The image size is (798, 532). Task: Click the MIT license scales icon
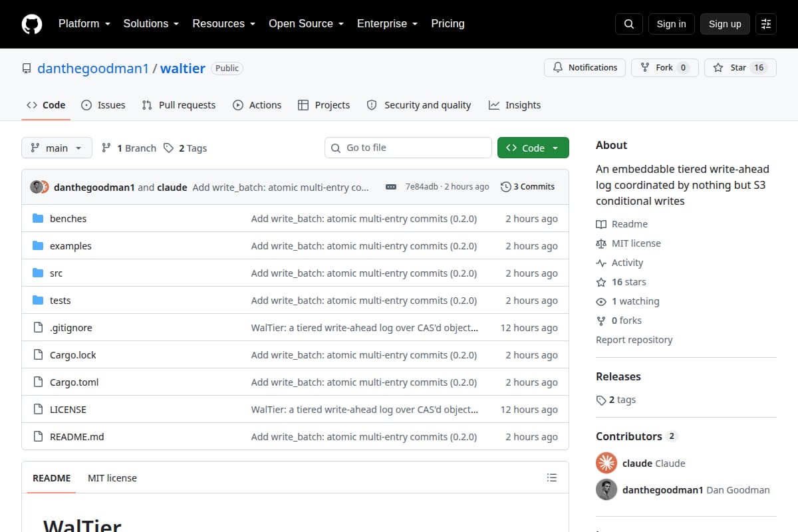tap(601, 244)
